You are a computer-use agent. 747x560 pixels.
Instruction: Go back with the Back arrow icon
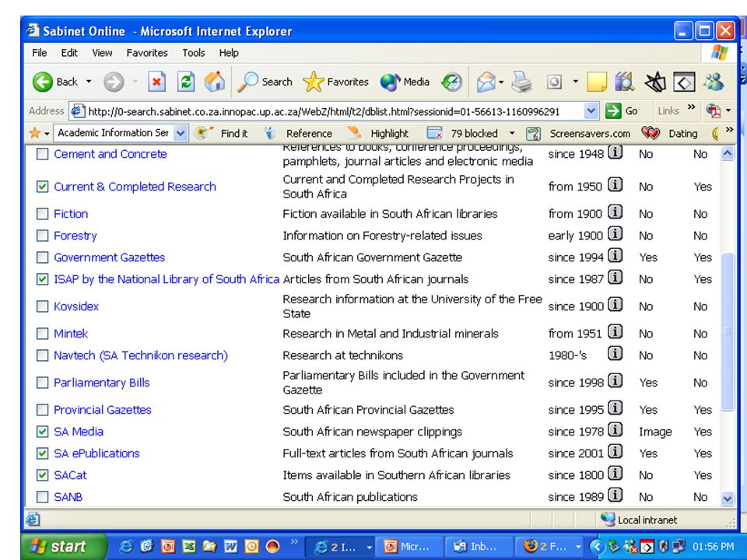[x=42, y=82]
